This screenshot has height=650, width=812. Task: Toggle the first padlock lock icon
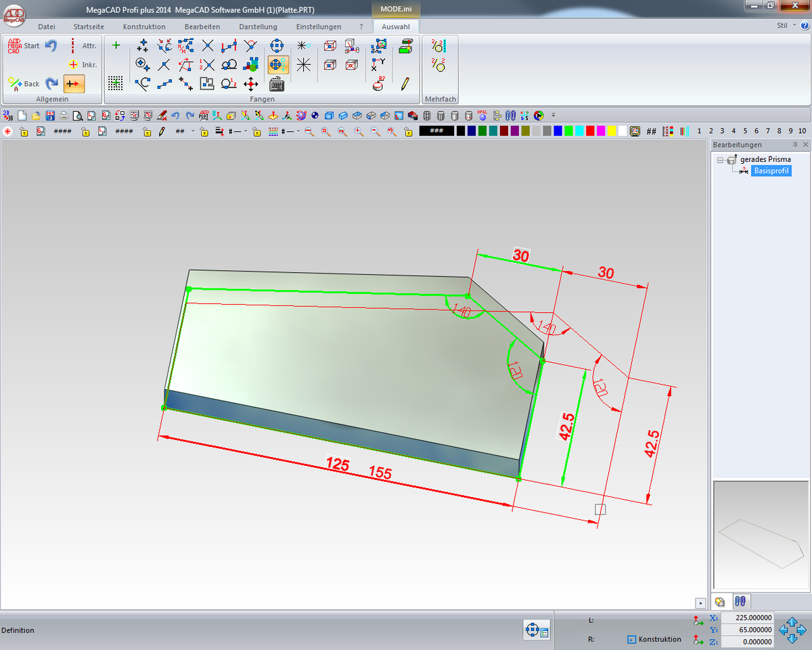point(24,131)
